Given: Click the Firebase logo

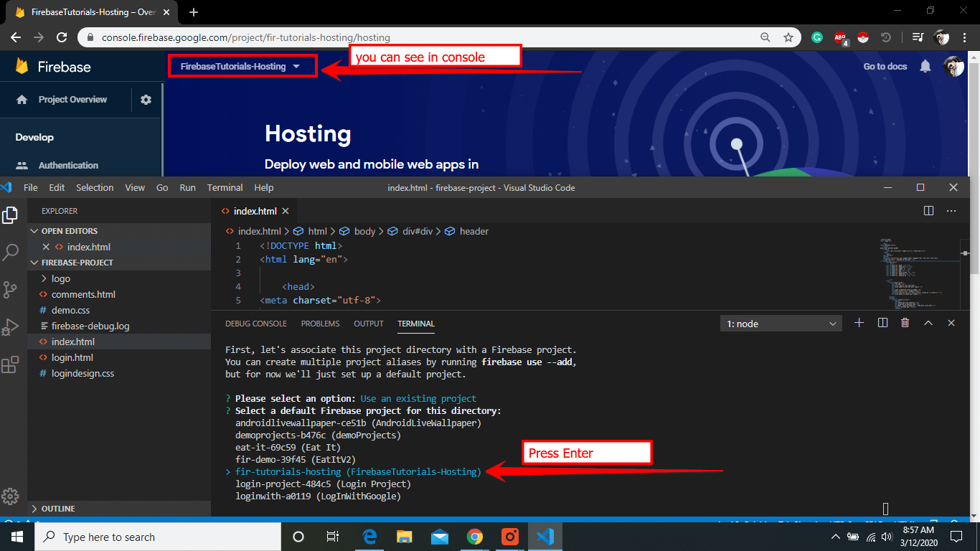Looking at the screenshot, I should click(54, 67).
